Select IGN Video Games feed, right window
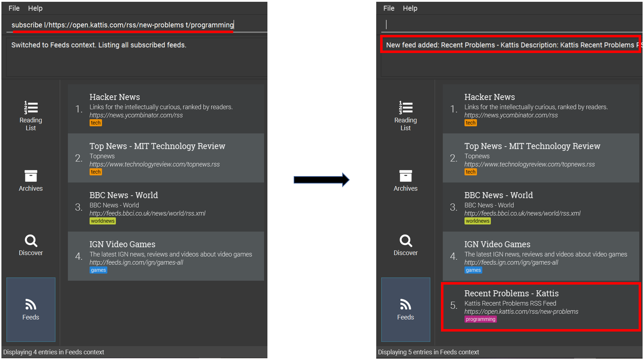This screenshot has height=360, width=644. pyautogui.click(x=541, y=256)
